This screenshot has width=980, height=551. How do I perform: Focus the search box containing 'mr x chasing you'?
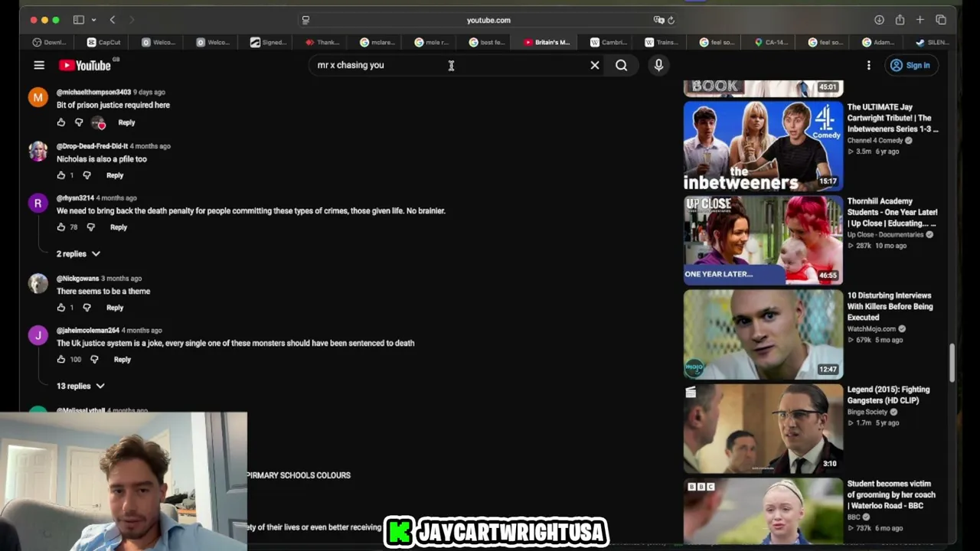tap(450, 66)
